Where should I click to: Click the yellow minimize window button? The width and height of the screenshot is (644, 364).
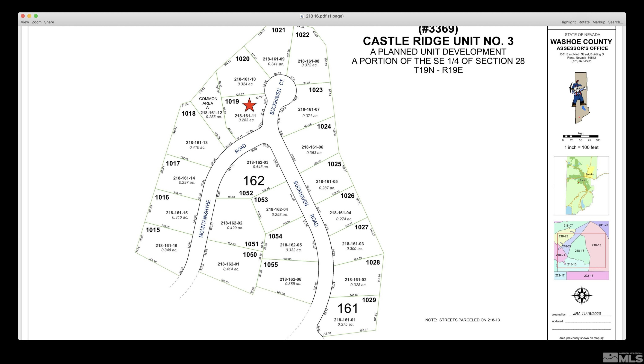(29, 16)
